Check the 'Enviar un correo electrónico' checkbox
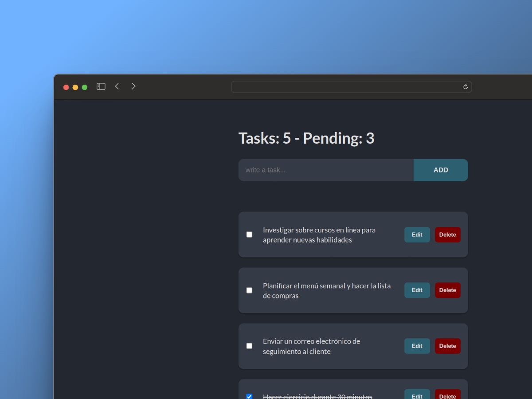 click(249, 346)
